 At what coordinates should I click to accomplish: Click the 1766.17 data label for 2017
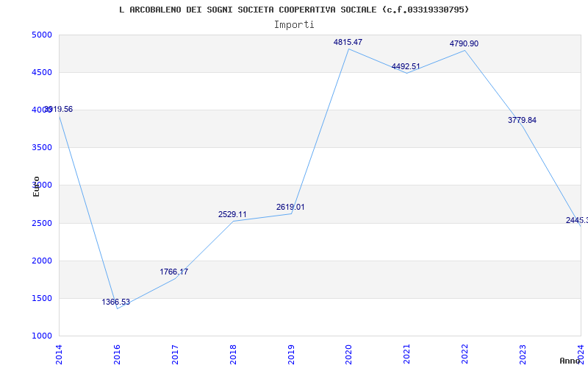point(174,272)
